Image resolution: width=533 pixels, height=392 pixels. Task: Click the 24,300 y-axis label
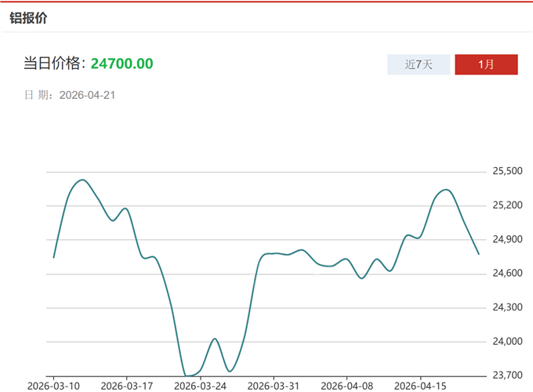(x=507, y=307)
